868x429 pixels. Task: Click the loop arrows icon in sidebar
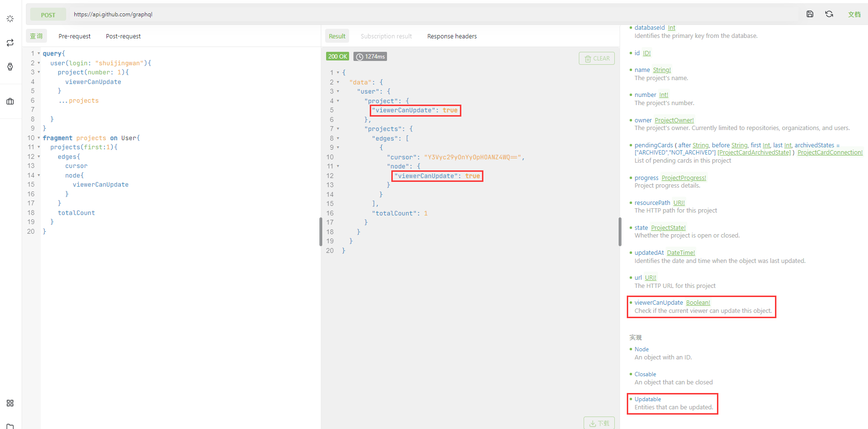click(10, 43)
